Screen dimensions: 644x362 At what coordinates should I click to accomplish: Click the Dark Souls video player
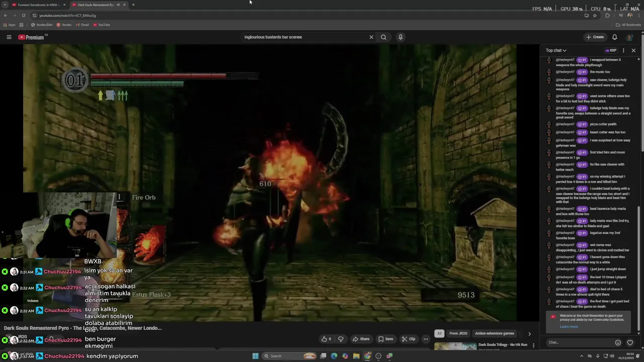(x=270, y=183)
